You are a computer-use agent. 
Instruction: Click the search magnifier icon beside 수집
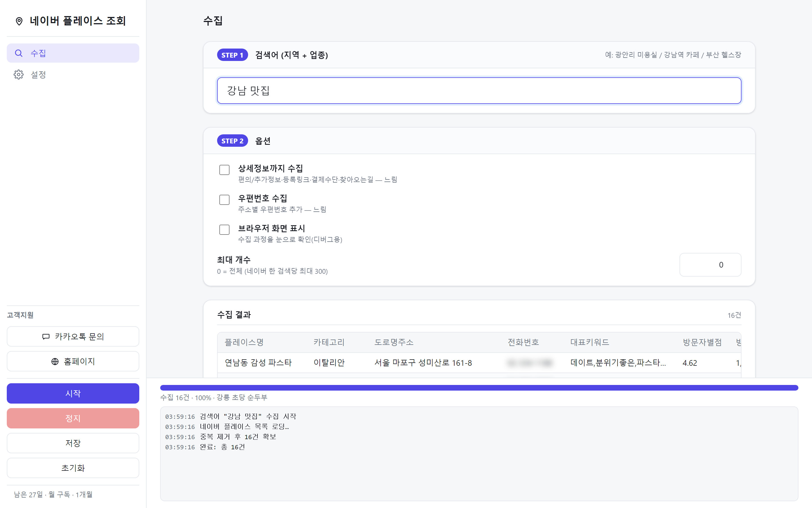point(19,53)
